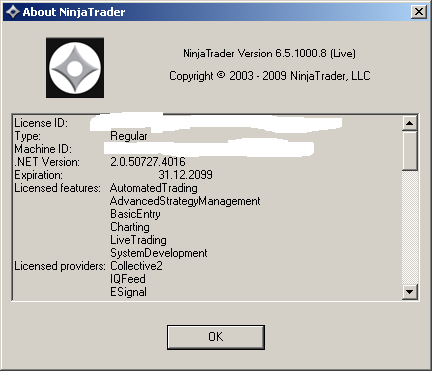Click the expiration date 31.12.2099

[185, 175]
